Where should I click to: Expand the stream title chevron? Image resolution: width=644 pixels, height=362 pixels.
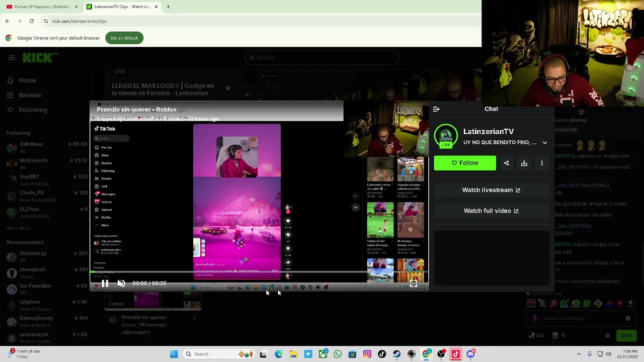[x=545, y=143]
